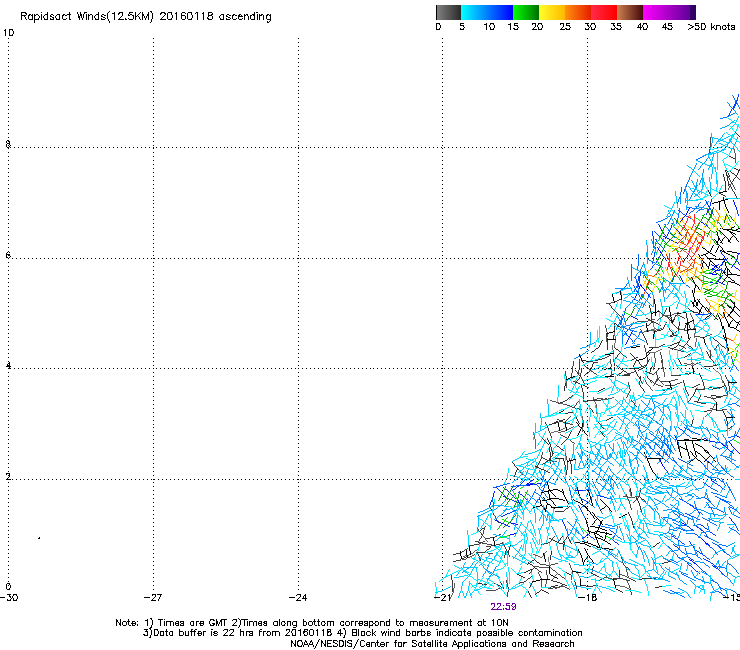Screen dimensions: 740x650
Task: Click the -21 longitude axis label
Action: point(443,598)
